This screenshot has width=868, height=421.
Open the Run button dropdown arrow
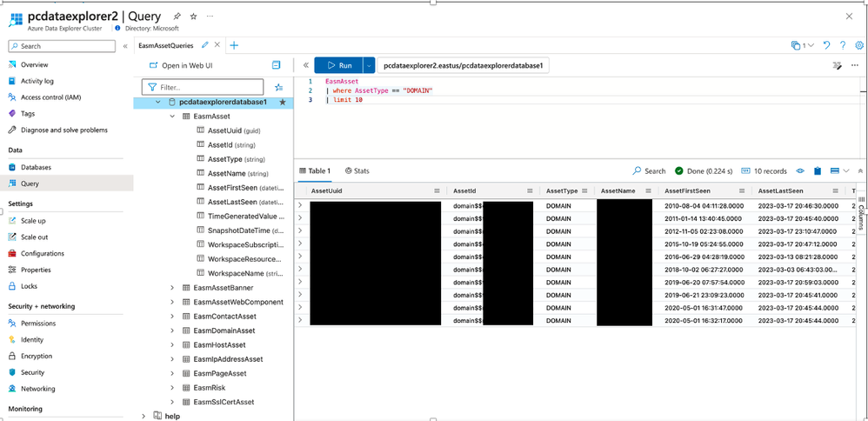(x=370, y=65)
